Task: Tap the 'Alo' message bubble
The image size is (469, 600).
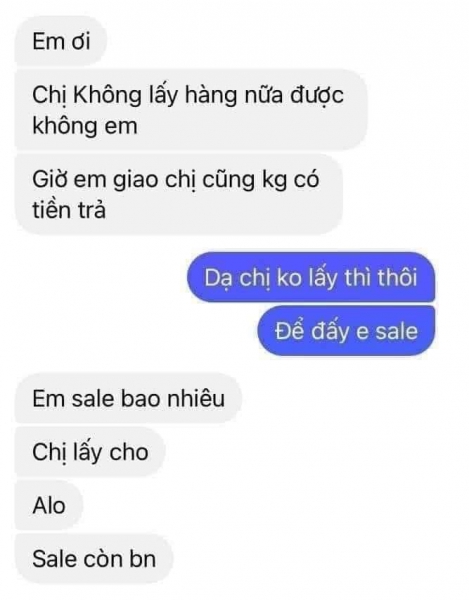Action: (49, 505)
